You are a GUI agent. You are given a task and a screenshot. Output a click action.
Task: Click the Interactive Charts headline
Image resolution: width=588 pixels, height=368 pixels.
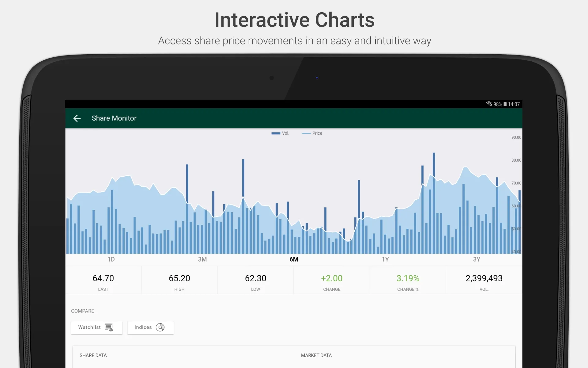[x=294, y=20]
